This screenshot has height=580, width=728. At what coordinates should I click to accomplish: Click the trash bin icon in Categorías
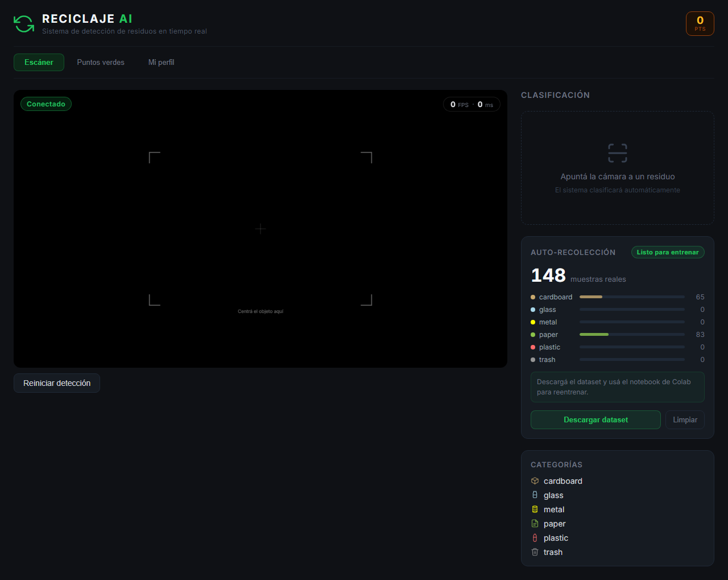tap(535, 552)
